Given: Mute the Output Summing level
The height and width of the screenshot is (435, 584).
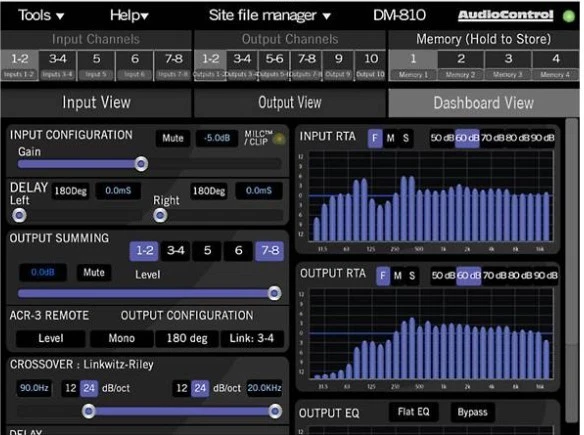Looking at the screenshot, I should point(94,273).
